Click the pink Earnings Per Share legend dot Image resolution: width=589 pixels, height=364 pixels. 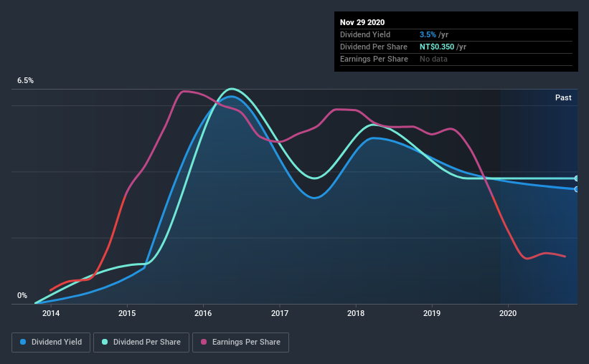(204, 342)
